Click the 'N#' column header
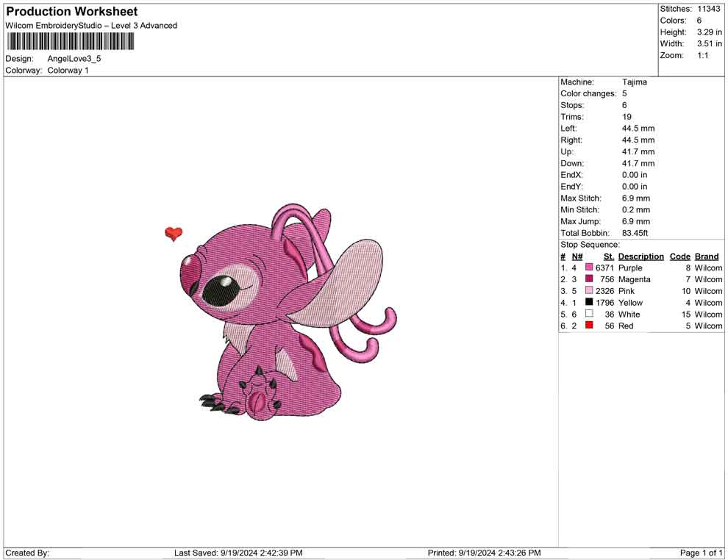Viewport: 728px width, 560px height. (577, 256)
